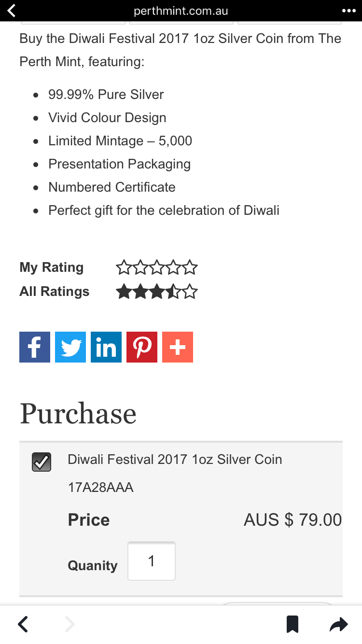Viewport: 362px width, 644px height.
Task: Open more sharing options via the plus icon
Action: (x=178, y=347)
